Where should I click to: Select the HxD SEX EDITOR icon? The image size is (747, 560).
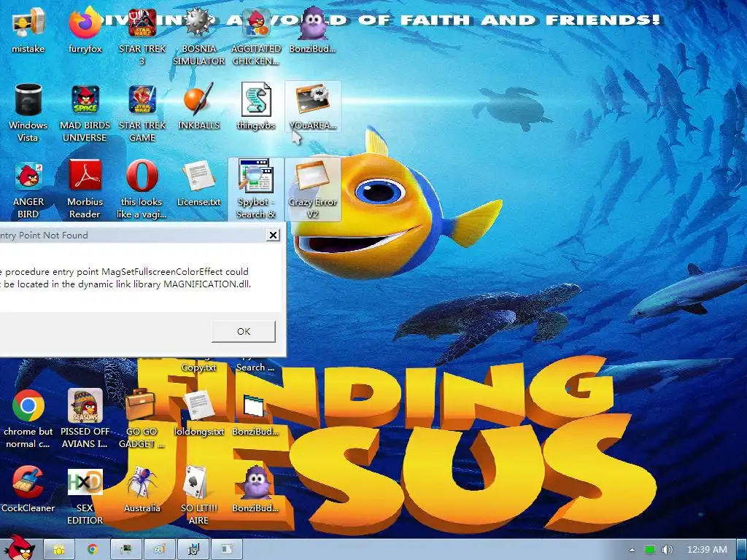85,495
